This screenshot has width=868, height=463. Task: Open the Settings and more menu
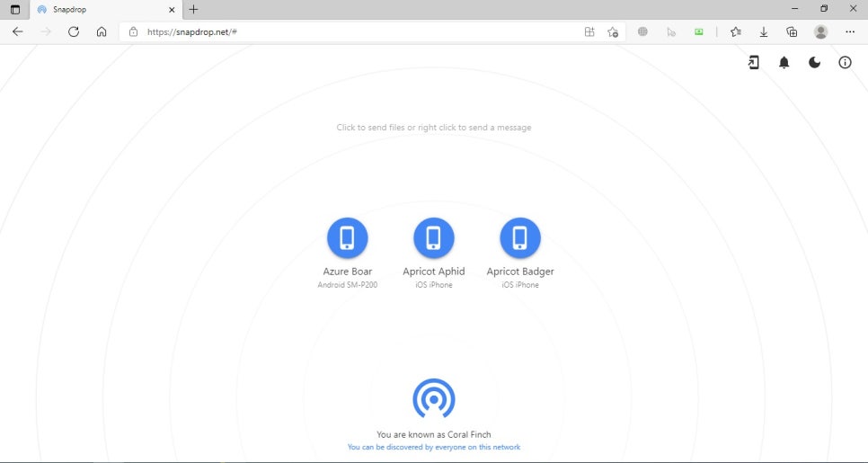[850, 31]
